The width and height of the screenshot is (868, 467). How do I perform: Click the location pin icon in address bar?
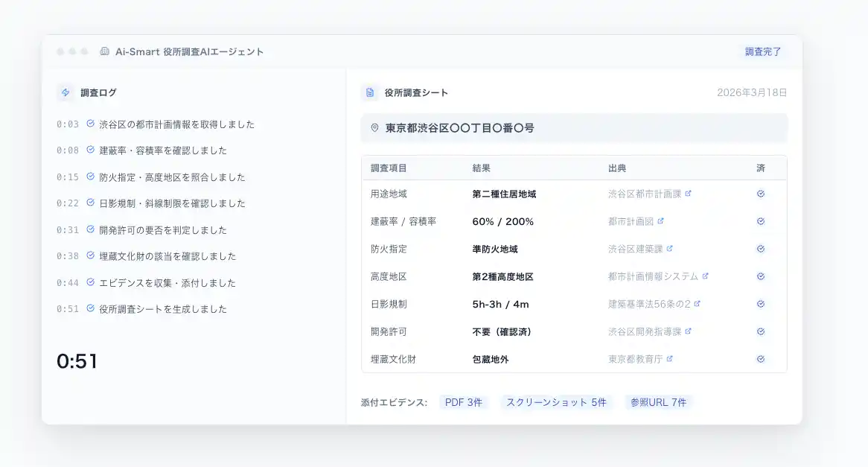click(374, 128)
